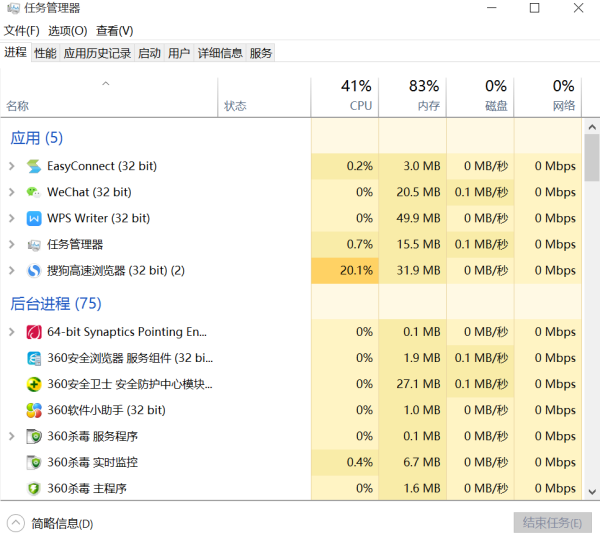Image resolution: width=600 pixels, height=534 pixels.
Task: Open the 文件(F) menu
Action: pyautogui.click(x=21, y=31)
